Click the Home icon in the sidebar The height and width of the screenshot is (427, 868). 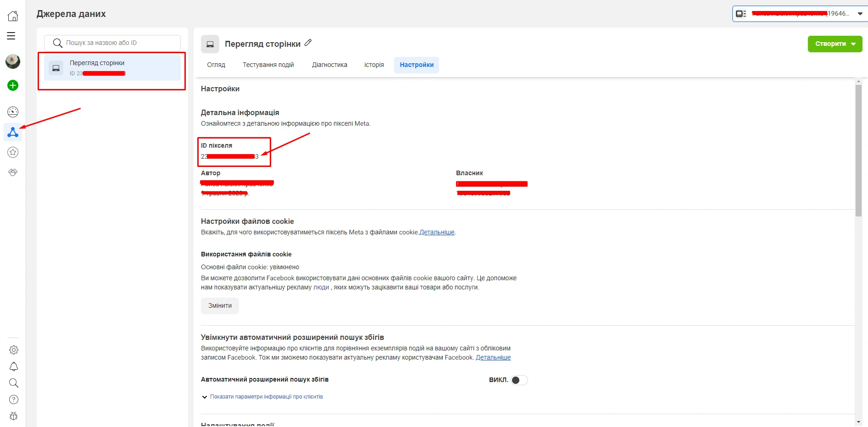pos(13,16)
